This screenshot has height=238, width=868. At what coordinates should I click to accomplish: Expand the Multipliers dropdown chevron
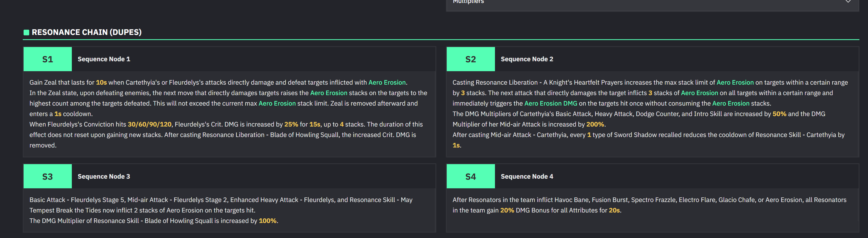click(x=848, y=2)
